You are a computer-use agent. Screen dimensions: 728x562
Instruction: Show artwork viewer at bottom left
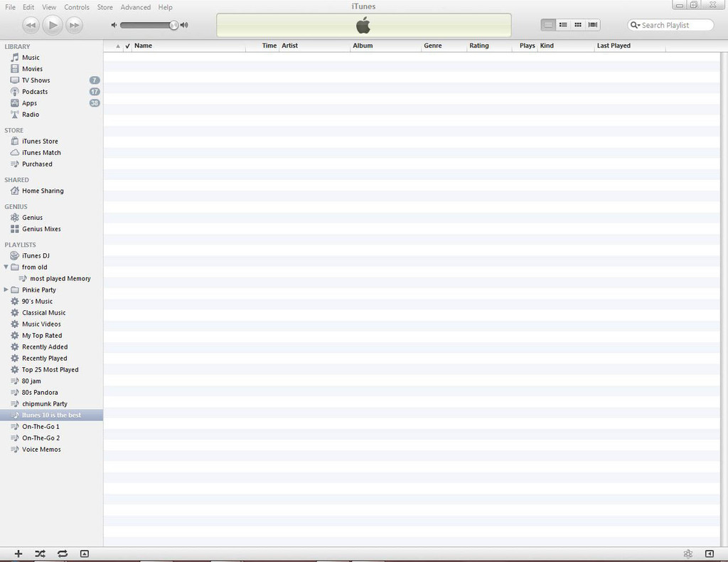click(x=84, y=553)
